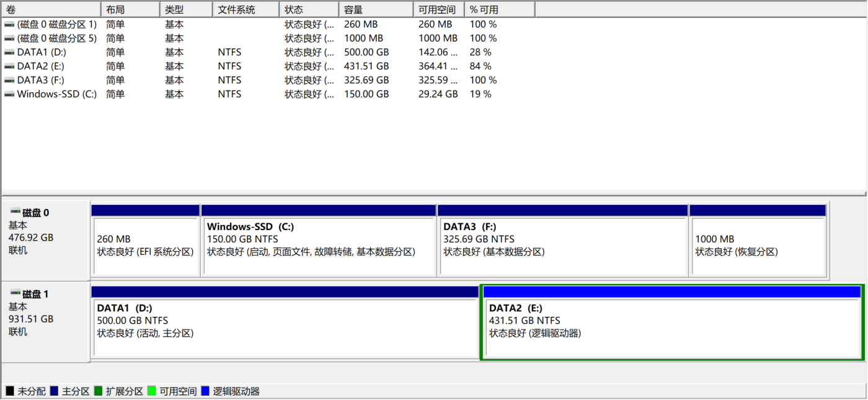Sort by the 布局 column header
This screenshot has width=868, height=400.
pos(130,9)
